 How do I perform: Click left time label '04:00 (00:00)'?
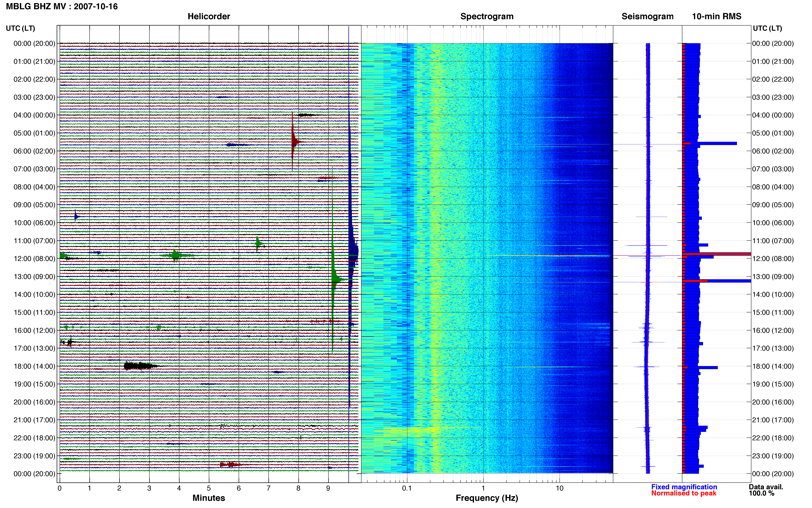[x=34, y=115]
